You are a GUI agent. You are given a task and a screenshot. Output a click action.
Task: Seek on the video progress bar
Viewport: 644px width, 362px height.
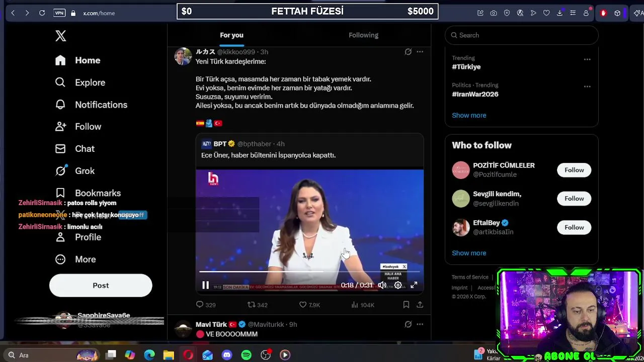309,271
